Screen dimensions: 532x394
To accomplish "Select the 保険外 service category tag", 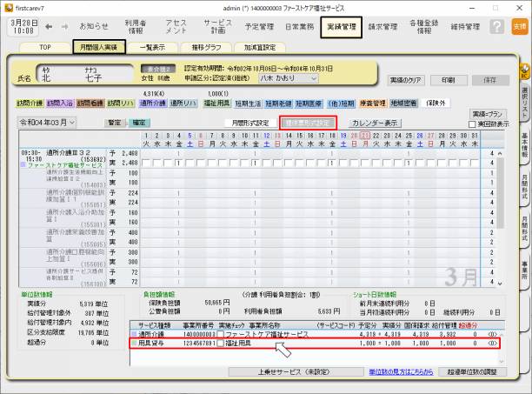I will click(436, 103).
